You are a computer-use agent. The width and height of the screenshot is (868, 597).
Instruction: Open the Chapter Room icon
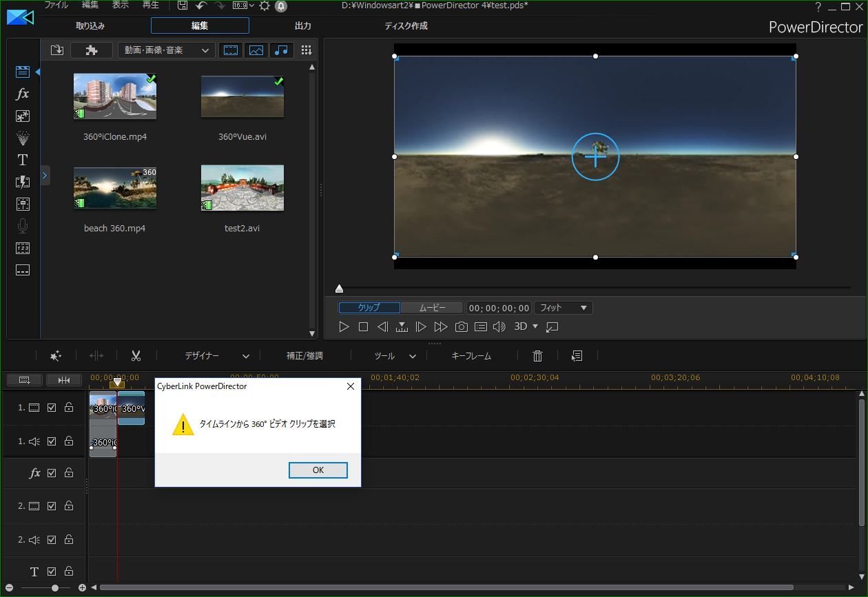pyautogui.click(x=23, y=248)
